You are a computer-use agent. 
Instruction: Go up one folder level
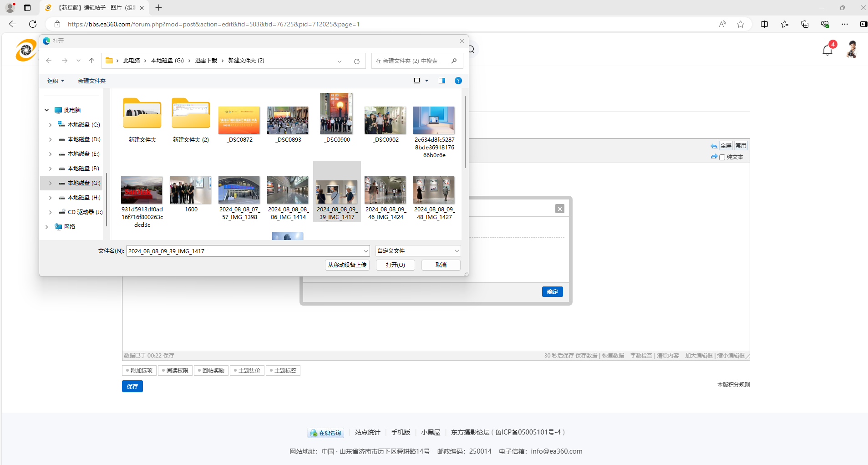tap(91, 61)
